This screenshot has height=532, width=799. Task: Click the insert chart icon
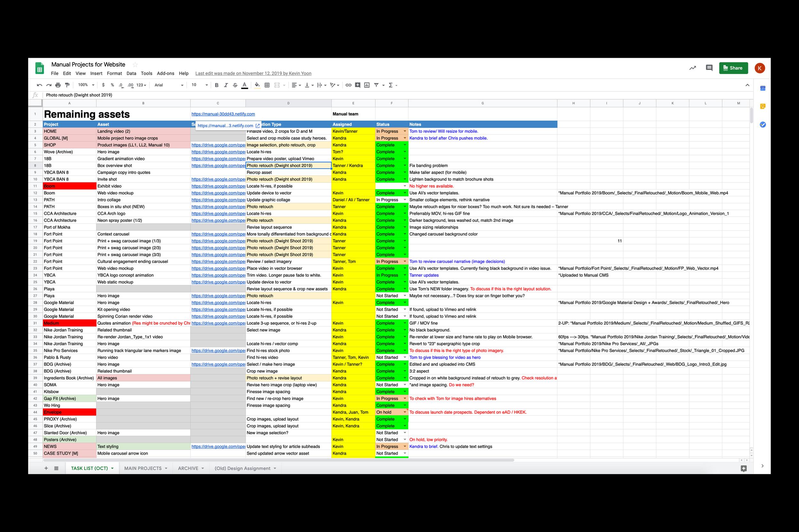coord(367,85)
